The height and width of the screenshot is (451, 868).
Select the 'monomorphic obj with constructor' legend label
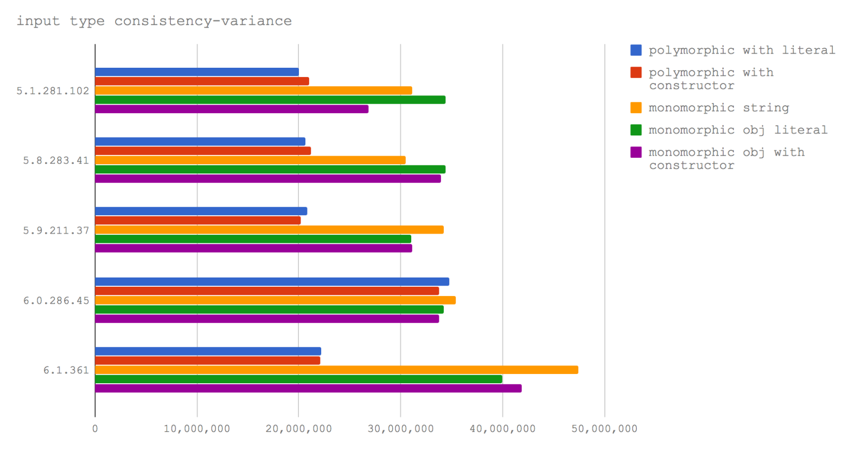point(726,159)
